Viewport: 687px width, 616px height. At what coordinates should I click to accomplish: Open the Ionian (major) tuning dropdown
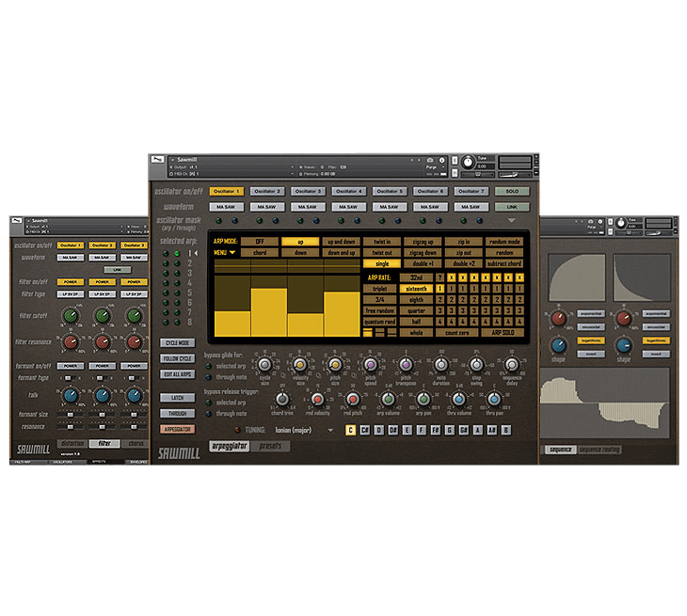coord(304,430)
